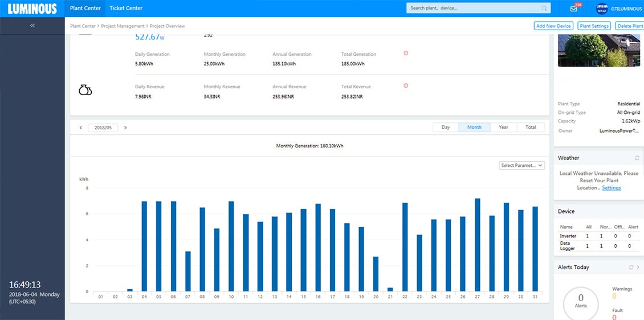
Task: Click the search magnifier icon
Action: [544, 8]
